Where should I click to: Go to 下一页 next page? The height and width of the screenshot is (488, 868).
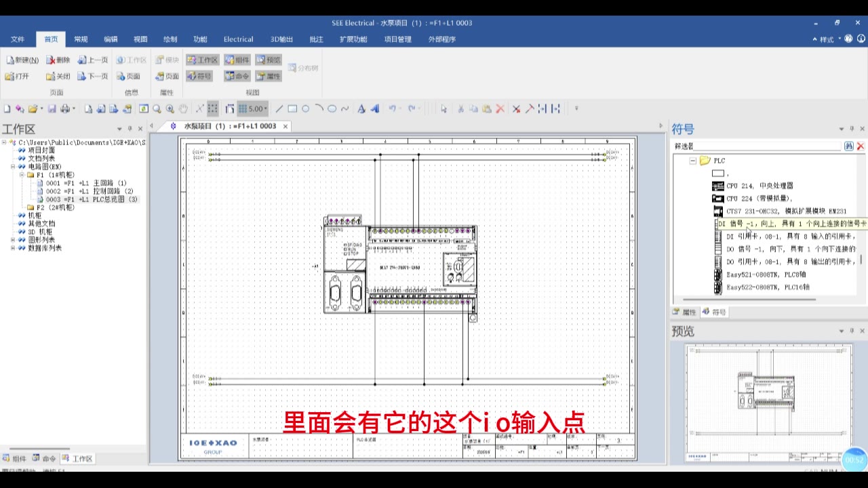point(93,77)
